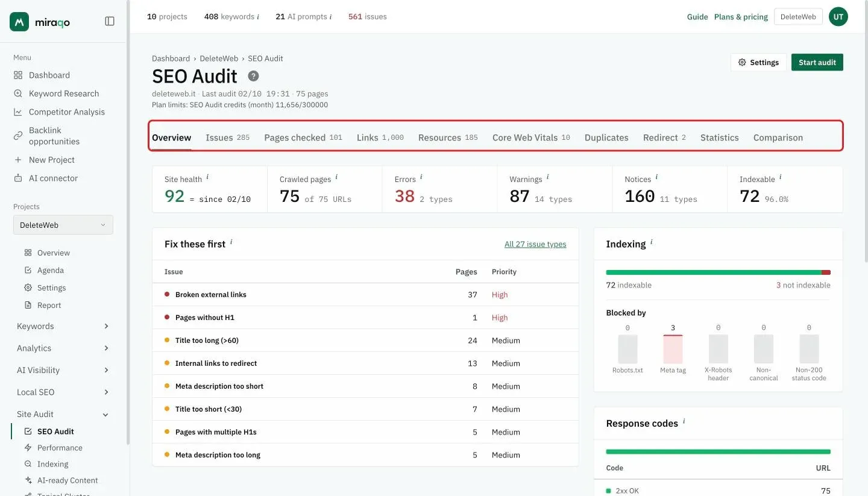Click the Robots.txt blocked-by bar

tap(627, 348)
